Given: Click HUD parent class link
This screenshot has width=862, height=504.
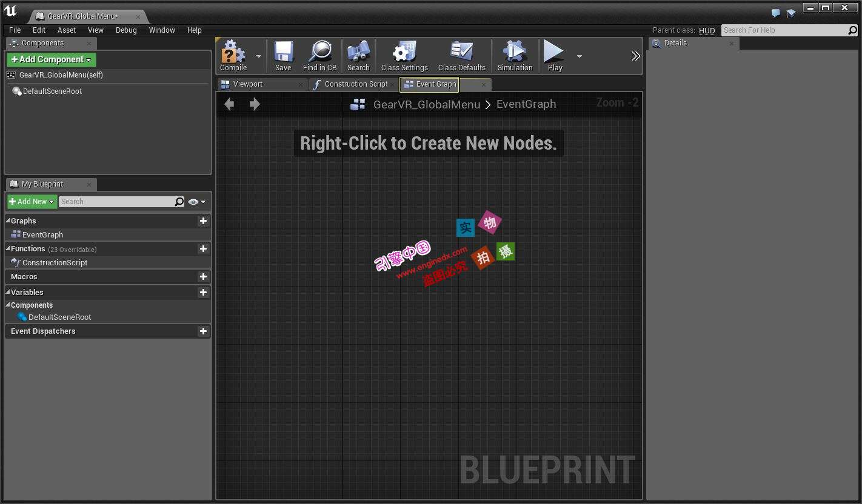Looking at the screenshot, I should point(707,30).
